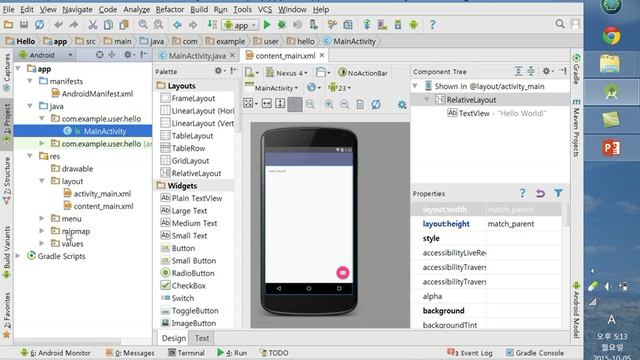Viewport: 640px width, 360px height.
Task: Open the Android Monitor tool window
Action: tap(56, 353)
